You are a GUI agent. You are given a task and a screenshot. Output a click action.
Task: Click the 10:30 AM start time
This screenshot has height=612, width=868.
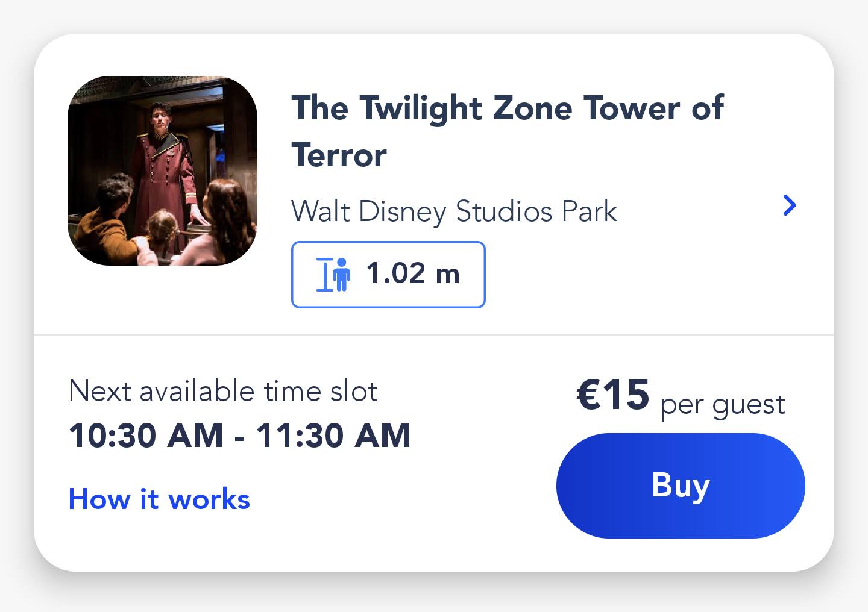point(146,436)
